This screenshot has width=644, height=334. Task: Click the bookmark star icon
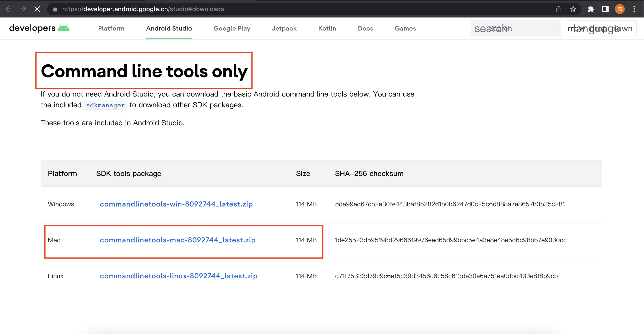click(573, 9)
